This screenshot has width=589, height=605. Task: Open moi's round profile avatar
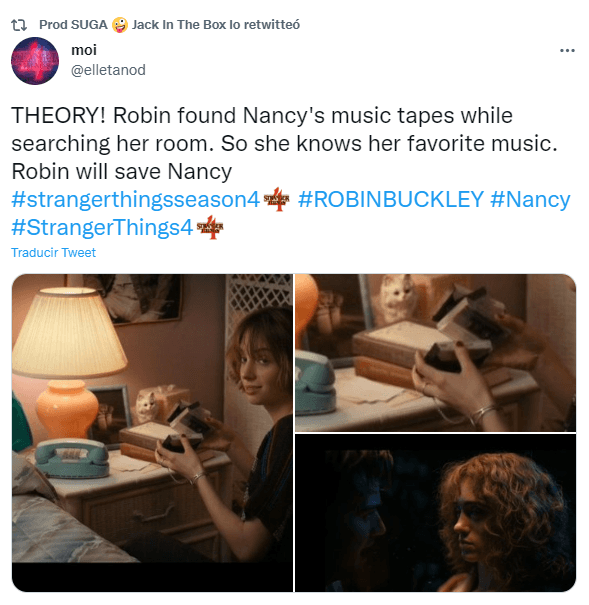click(x=35, y=61)
